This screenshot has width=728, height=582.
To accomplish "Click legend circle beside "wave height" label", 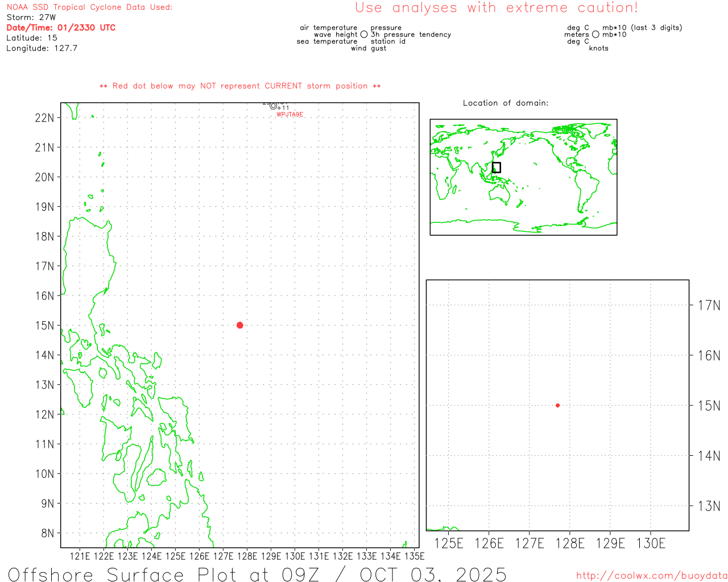I will tap(364, 35).
